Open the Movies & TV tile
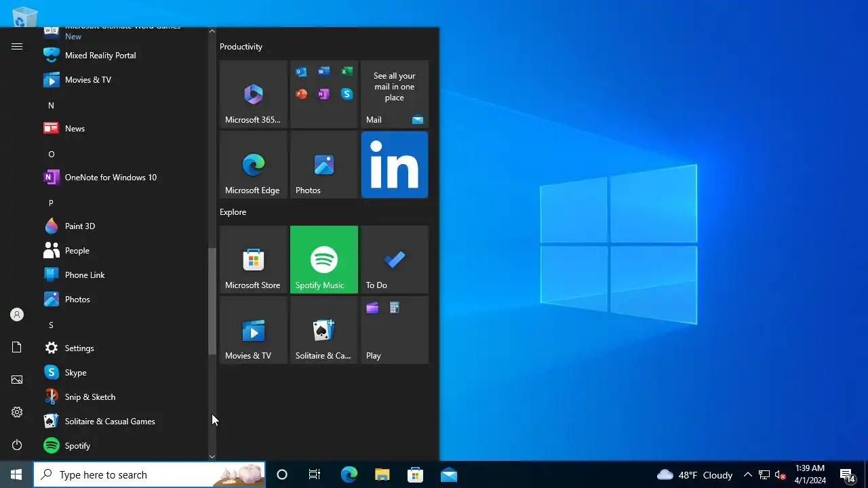 coord(254,330)
